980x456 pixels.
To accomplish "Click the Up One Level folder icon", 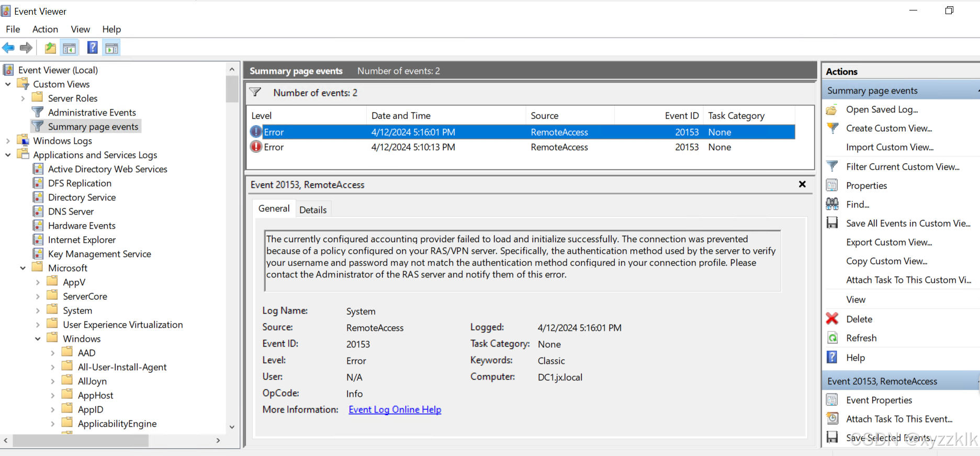I will click(x=50, y=48).
